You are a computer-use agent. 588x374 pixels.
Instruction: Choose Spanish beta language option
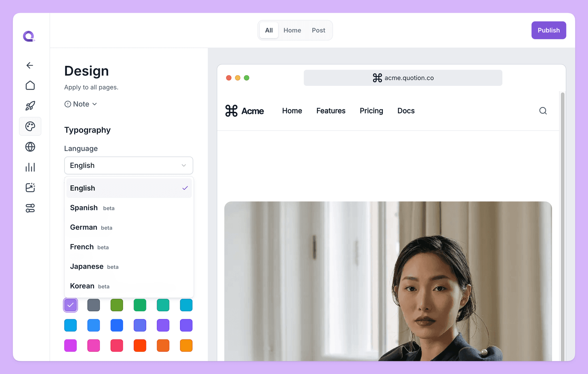tap(129, 208)
